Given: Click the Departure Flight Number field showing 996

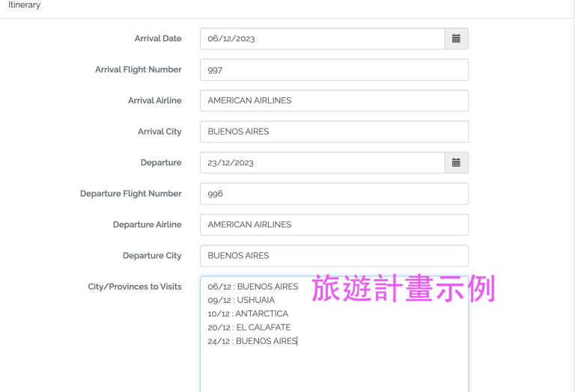Looking at the screenshot, I should click(x=334, y=194).
